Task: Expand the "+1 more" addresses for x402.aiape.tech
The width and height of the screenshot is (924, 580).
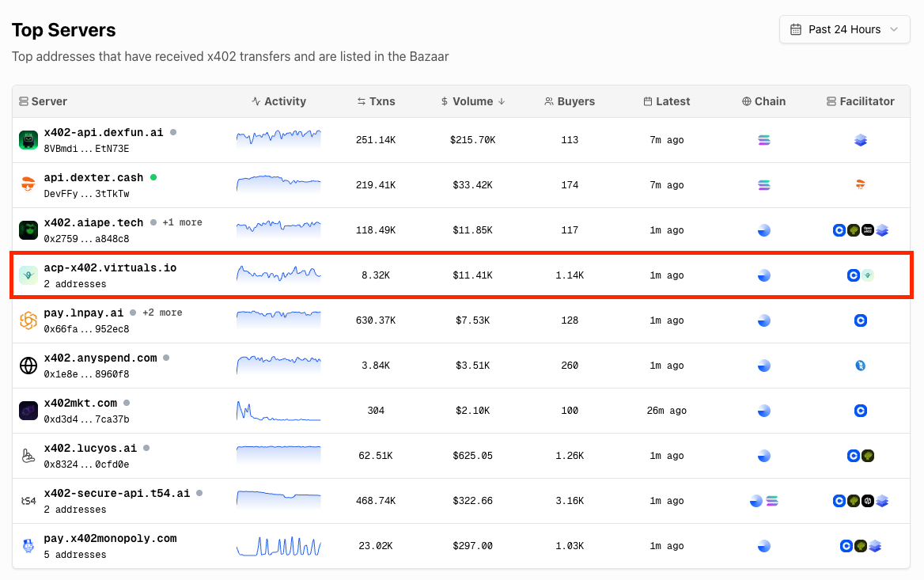Action: [183, 223]
